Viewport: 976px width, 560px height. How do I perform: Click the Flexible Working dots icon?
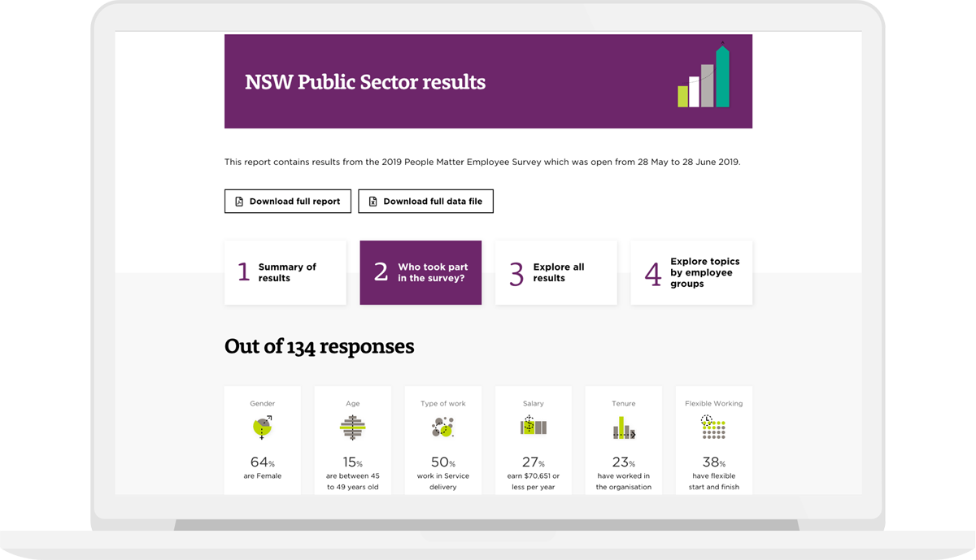713,428
